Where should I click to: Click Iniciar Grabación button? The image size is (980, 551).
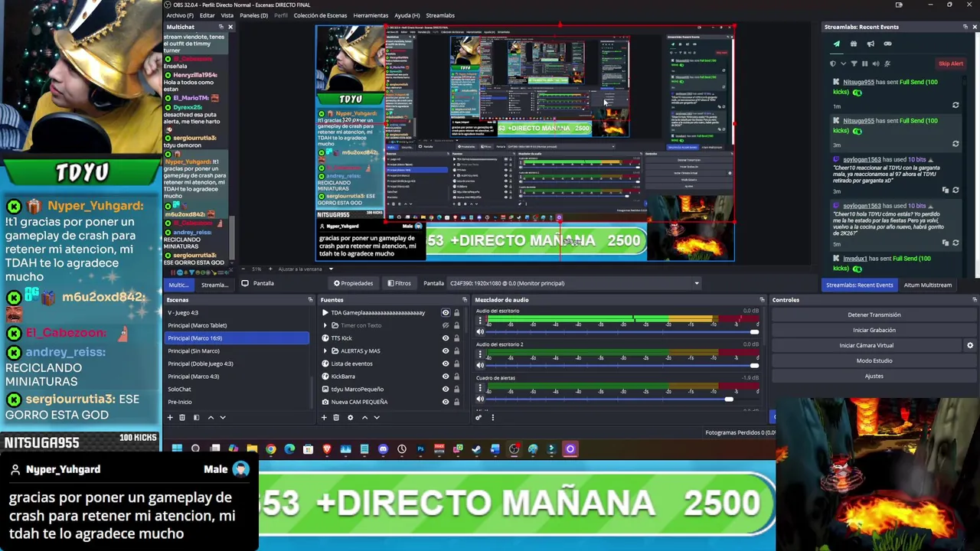coord(874,330)
